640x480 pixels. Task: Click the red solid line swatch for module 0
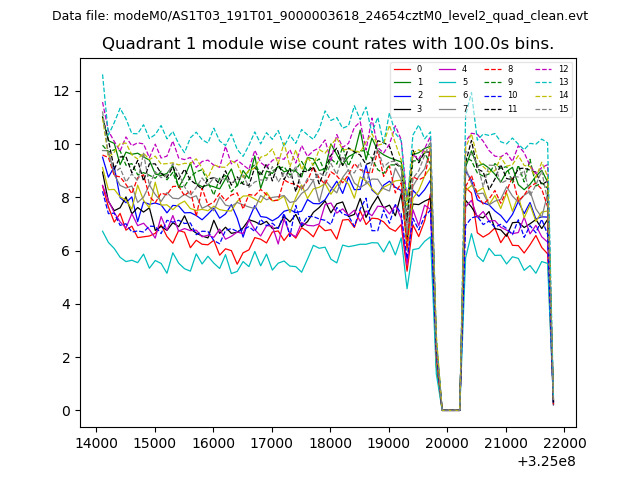[402, 69]
